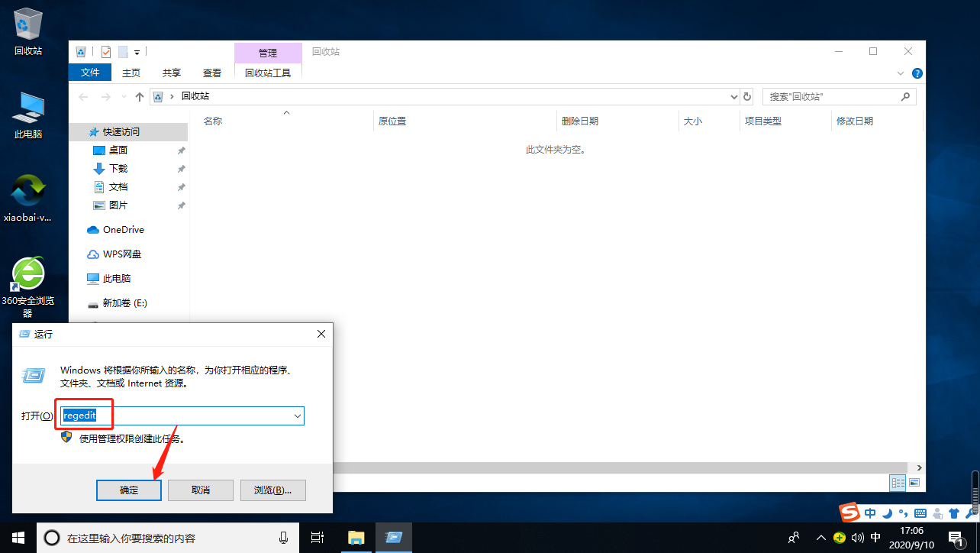Launch 360安全浏览器 from the desktop
This screenshot has height=553, width=980.
tap(27, 273)
